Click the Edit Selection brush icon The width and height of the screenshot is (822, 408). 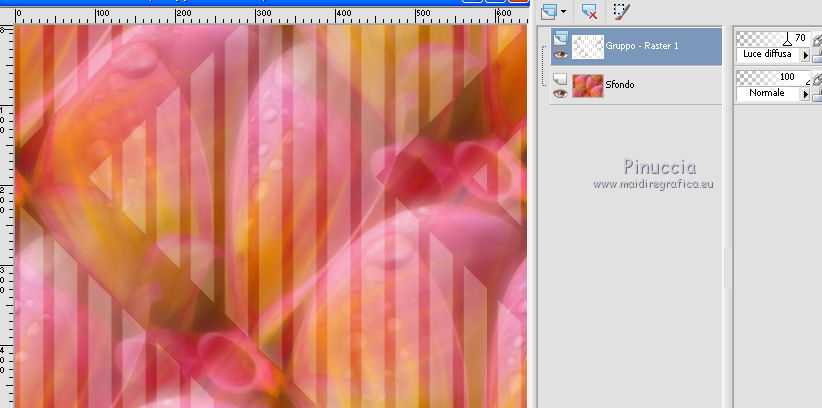pyautogui.click(x=622, y=11)
